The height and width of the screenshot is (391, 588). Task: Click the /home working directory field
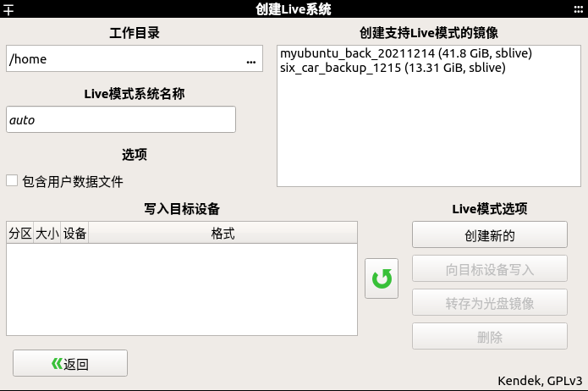tap(124, 59)
